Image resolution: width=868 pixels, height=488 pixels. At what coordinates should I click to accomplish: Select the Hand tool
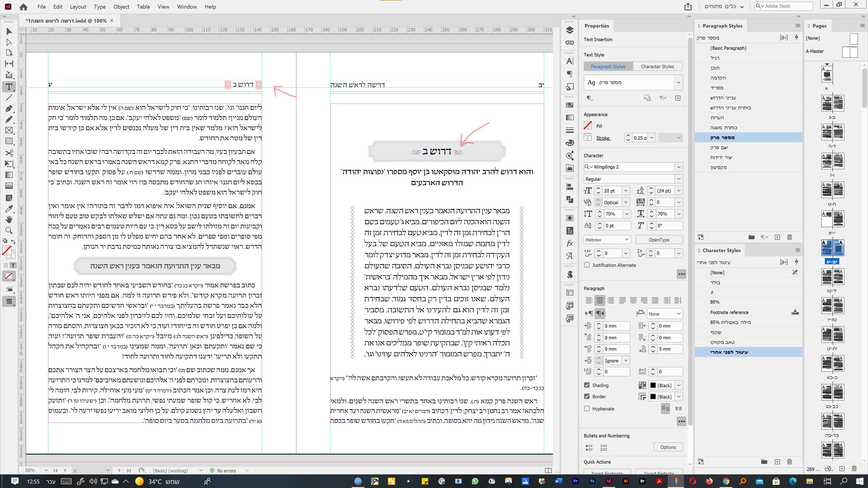[9, 220]
